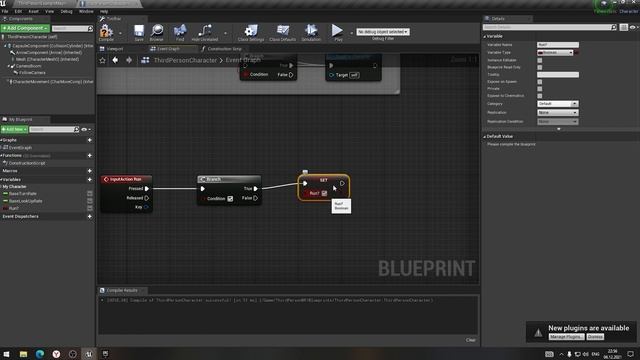Screen dimensions: 640x360
Task: Toggle visibility of the BaseTurnRate variable
Action: (90, 194)
